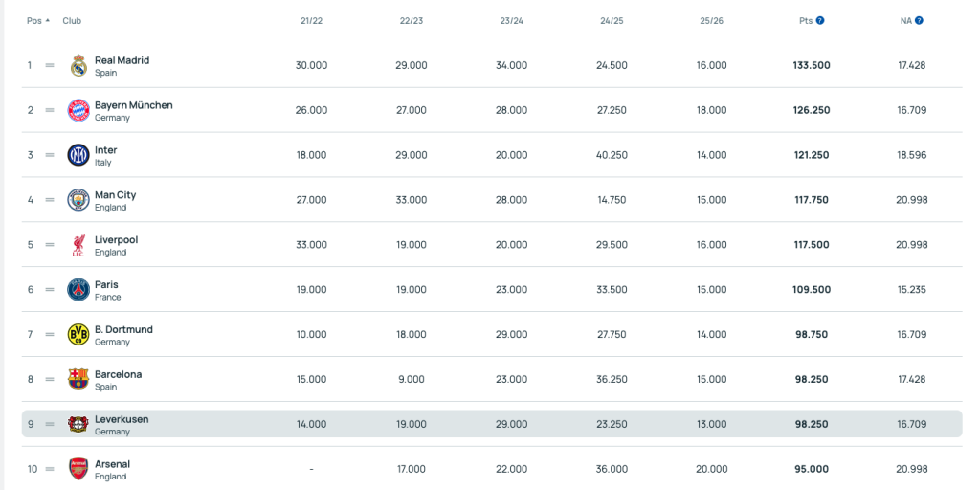Click the Liverpool club crest
The image size is (980, 490).
coord(78,245)
